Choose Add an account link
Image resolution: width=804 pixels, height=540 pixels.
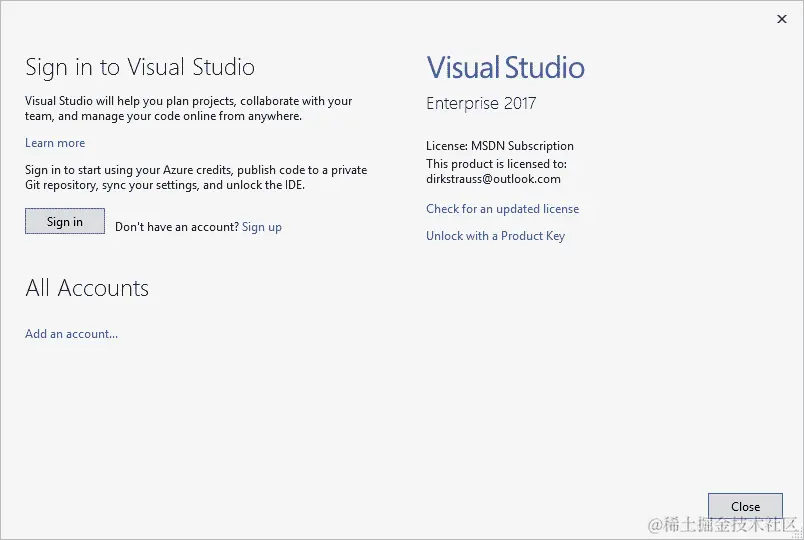click(71, 334)
